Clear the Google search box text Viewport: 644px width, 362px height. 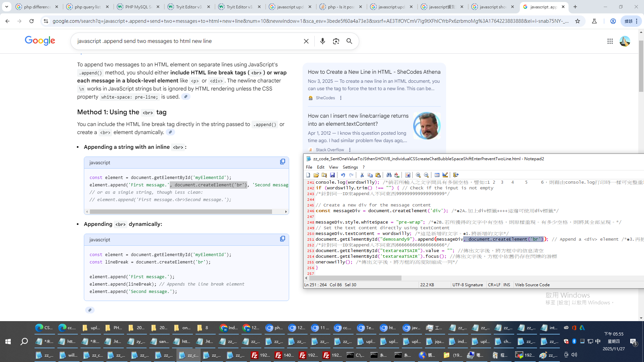pos(306,41)
